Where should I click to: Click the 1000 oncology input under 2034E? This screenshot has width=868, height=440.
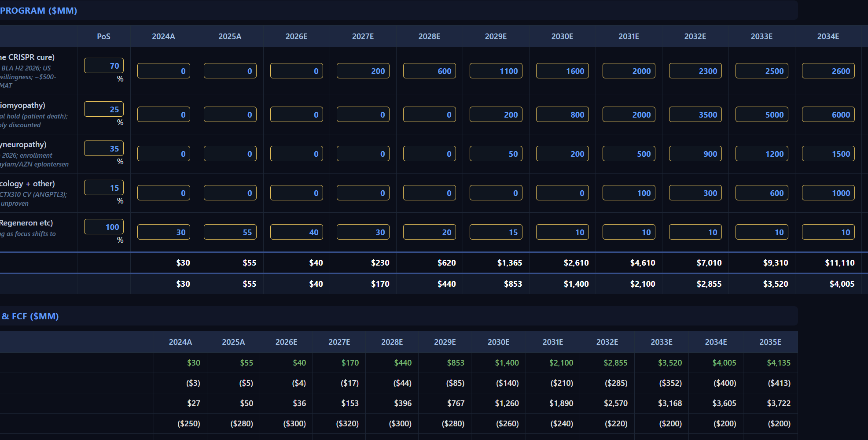(x=828, y=192)
